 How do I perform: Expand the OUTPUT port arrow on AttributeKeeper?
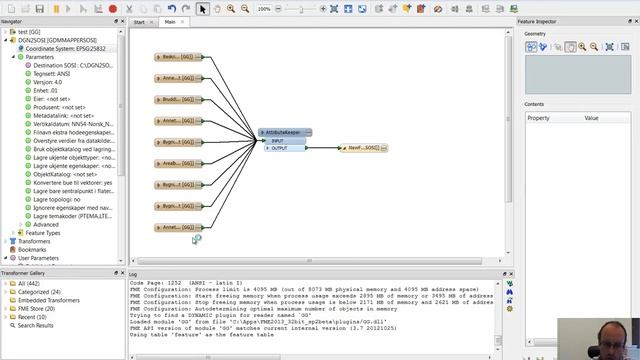coord(268,148)
